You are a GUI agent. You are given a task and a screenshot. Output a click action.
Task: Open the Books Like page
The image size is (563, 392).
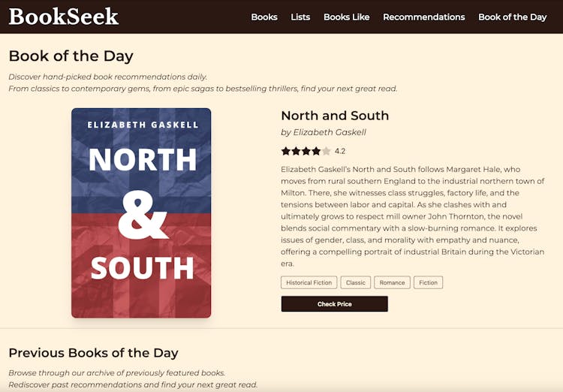tap(346, 17)
